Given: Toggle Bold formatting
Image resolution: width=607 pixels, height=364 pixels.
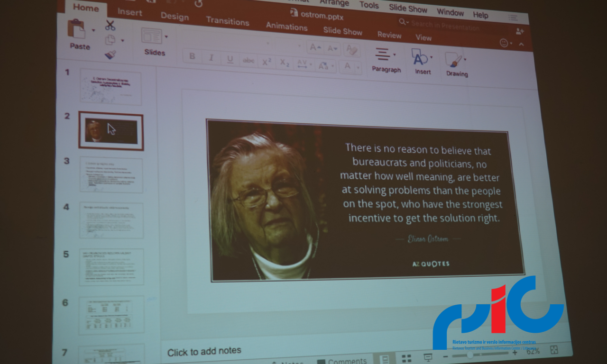Looking at the screenshot, I should pos(192,56).
